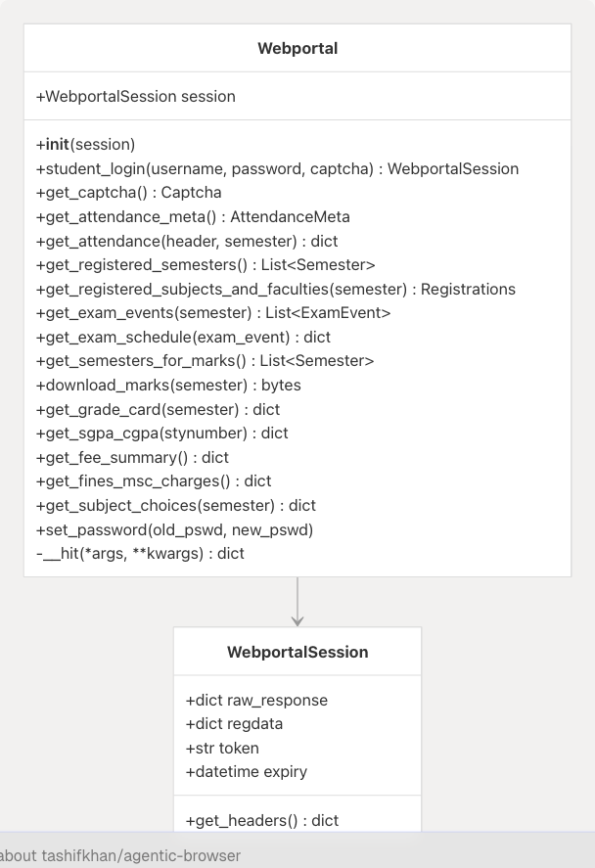Click the Webportal class title
The width and height of the screenshot is (595, 868).
tap(297, 48)
